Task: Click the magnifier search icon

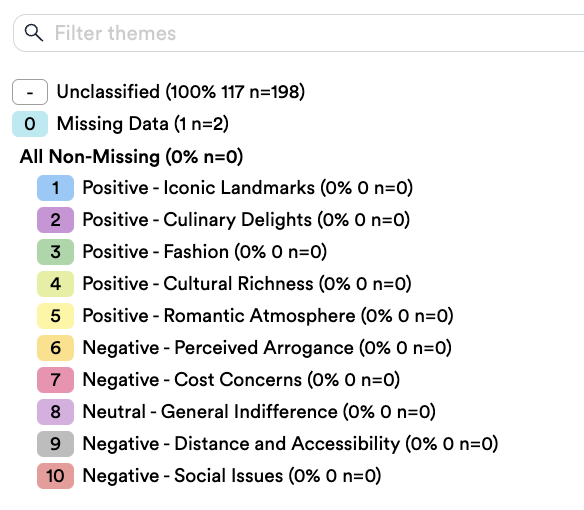Action: pos(34,33)
